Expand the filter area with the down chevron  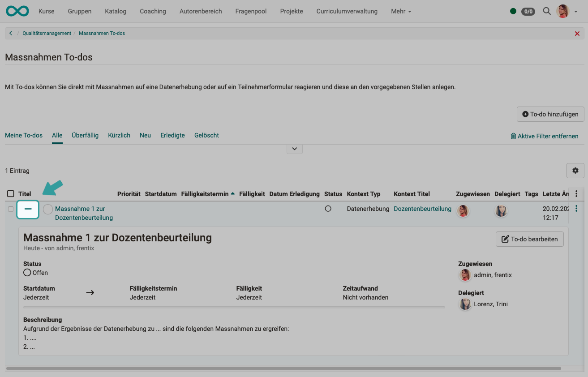(x=294, y=148)
